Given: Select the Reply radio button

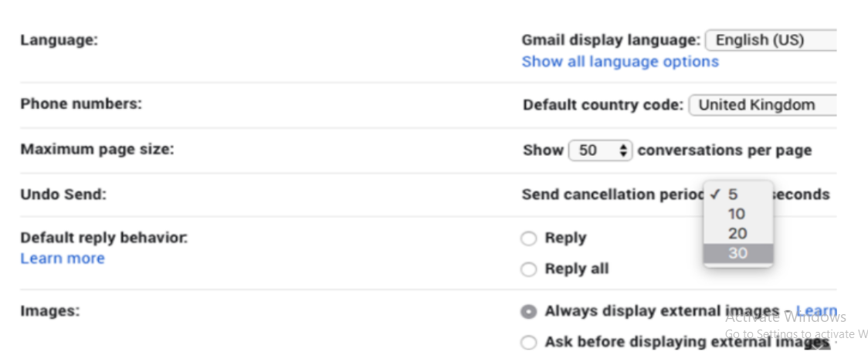Looking at the screenshot, I should pyautogui.click(x=529, y=239).
